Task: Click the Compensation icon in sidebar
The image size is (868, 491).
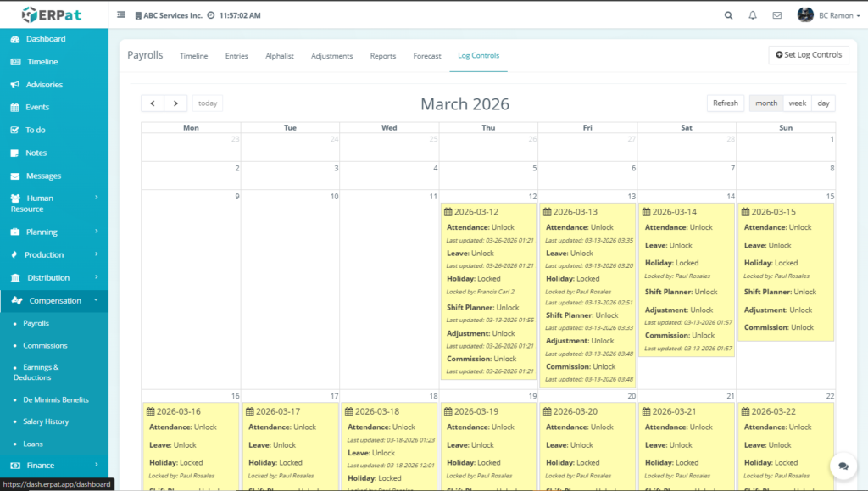Action: (x=17, y=300)
